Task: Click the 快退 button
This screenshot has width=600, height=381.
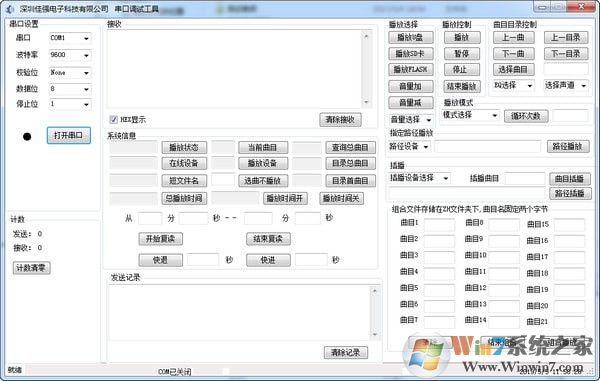Action: (x=160, y=260)
